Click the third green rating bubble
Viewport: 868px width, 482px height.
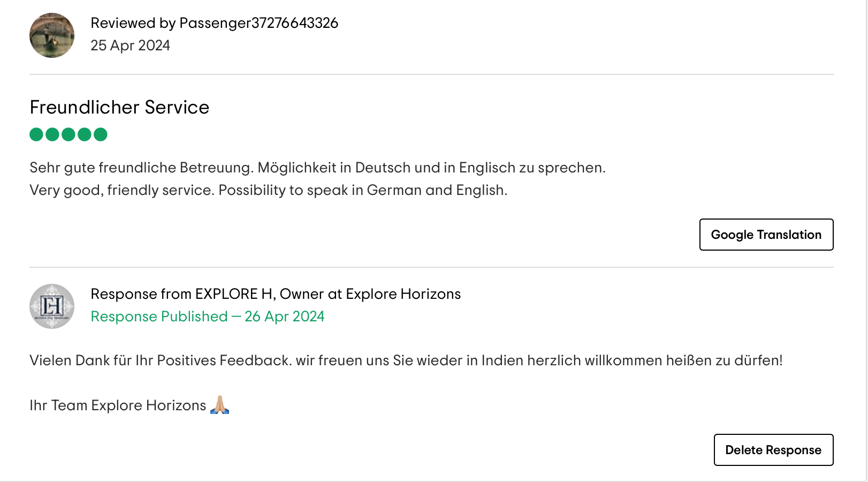pyautogui.click(x=68, y=134)
